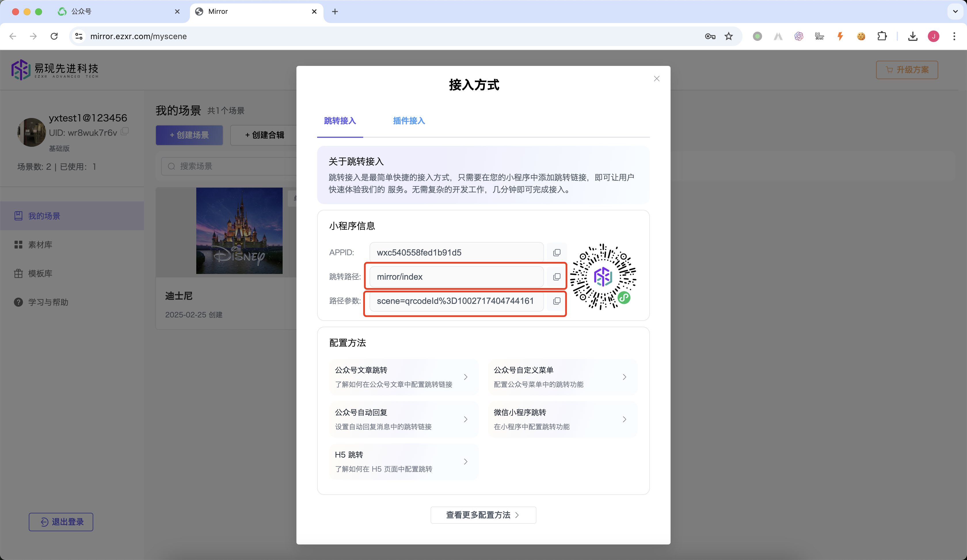Copy the APPID value
Image resolution: width=967 pixels, height=560 pixels.
[556, 252]
